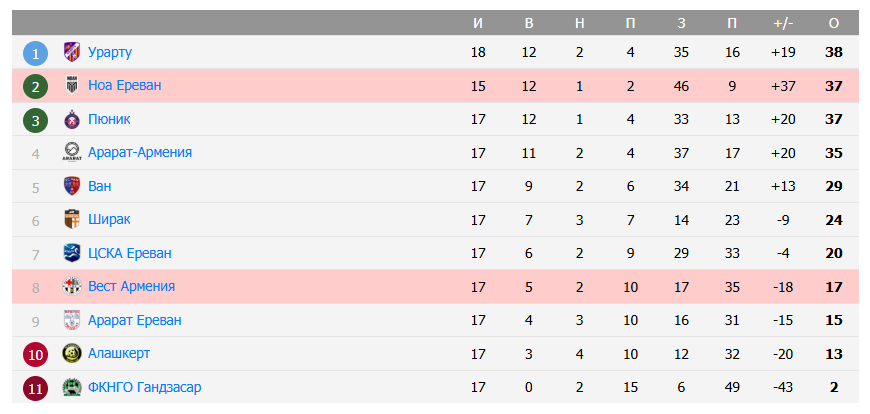Click the ФКНГО Гандзасар team crest

[x=71, y=387]
